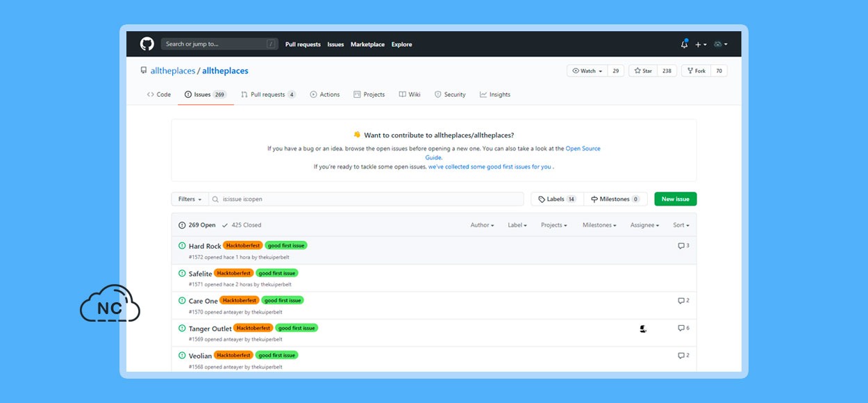Open the Hard Rock issue
The width and height of the screenshot is (868, 403).
(205, 246)
